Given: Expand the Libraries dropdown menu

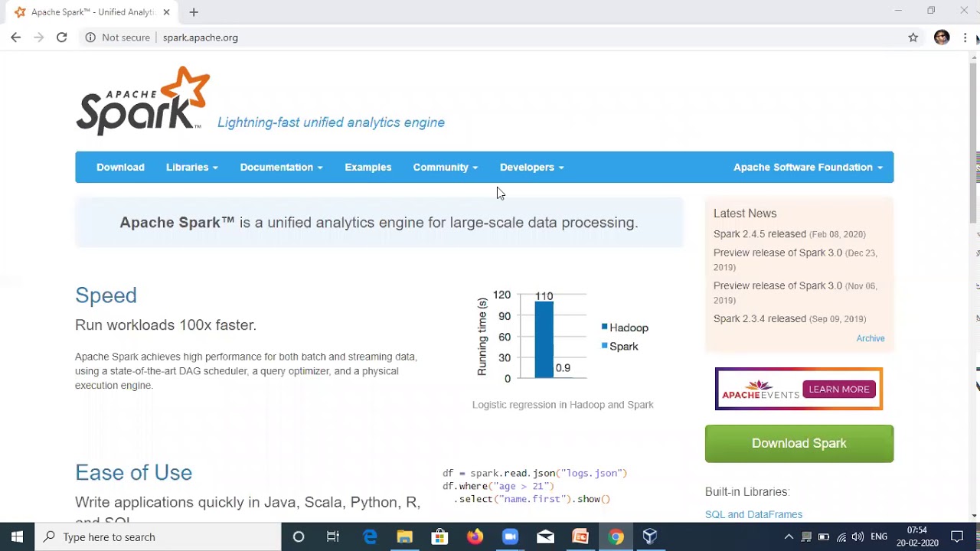Looking at the screenshot, I should 191,167.
